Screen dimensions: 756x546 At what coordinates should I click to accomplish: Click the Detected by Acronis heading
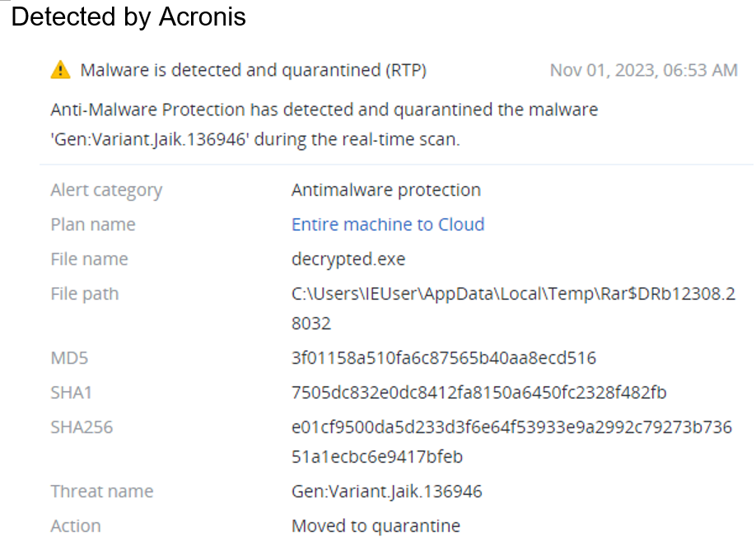(x=128, y=16)
